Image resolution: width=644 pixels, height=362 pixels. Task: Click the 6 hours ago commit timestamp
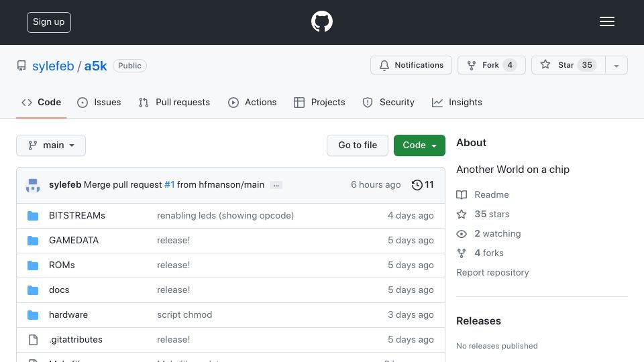tap(376, 185)
